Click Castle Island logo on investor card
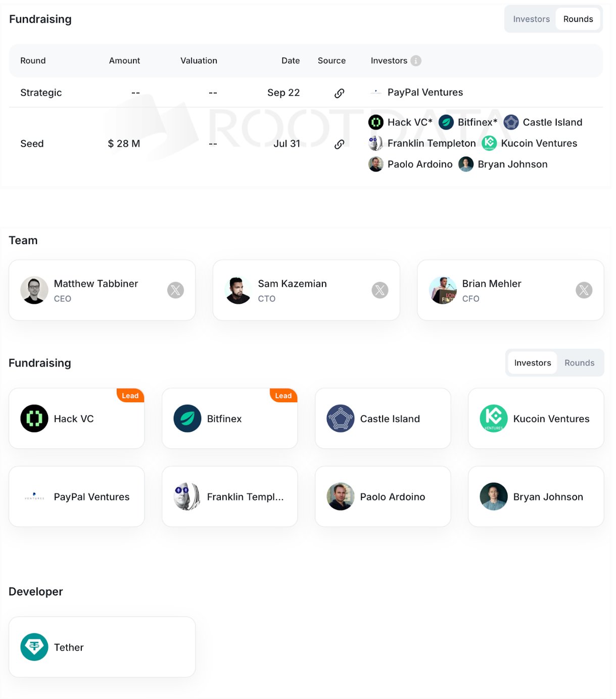Viewport: 616px width, 699px height. (x=341, y=418)
